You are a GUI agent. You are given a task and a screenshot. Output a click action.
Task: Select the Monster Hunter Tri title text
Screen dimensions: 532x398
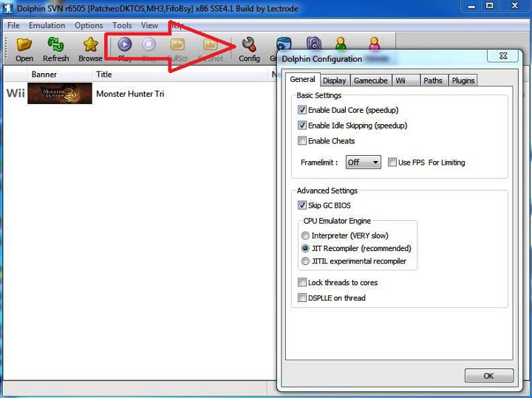tap(130, 94)
